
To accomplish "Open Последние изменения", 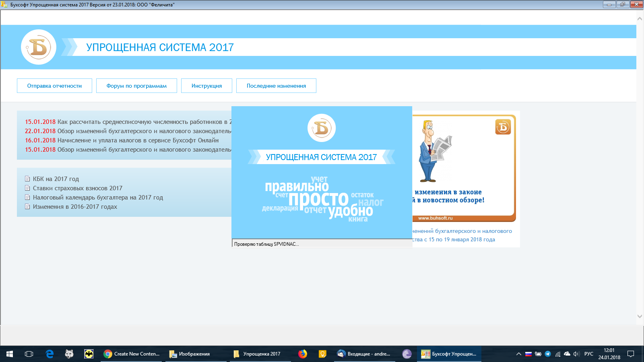I will [x=276, y=86].
